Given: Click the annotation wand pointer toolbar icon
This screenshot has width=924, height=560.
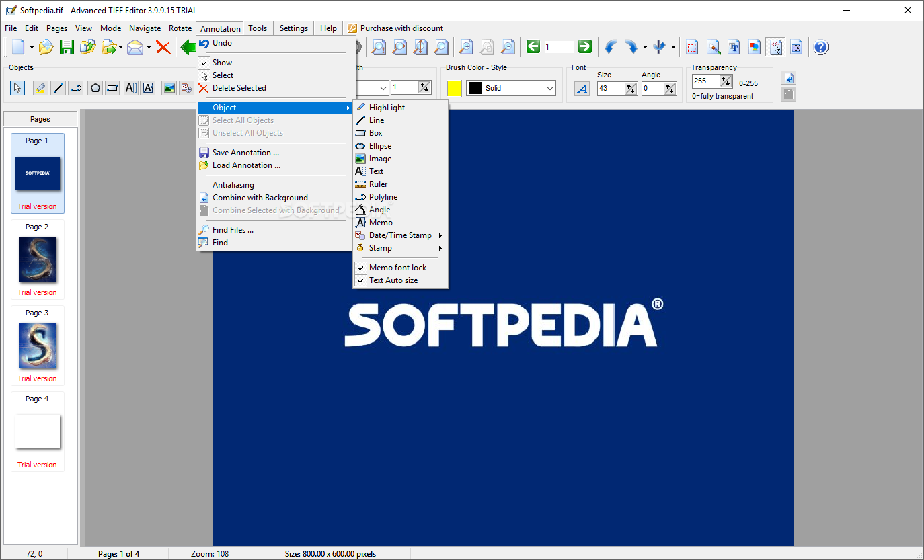Looking at the screenshot, I should coord(775,47).
